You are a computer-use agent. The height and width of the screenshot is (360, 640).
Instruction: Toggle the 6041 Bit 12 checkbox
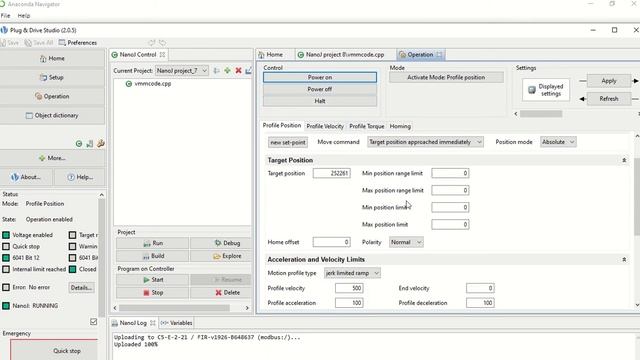(6, 258)
